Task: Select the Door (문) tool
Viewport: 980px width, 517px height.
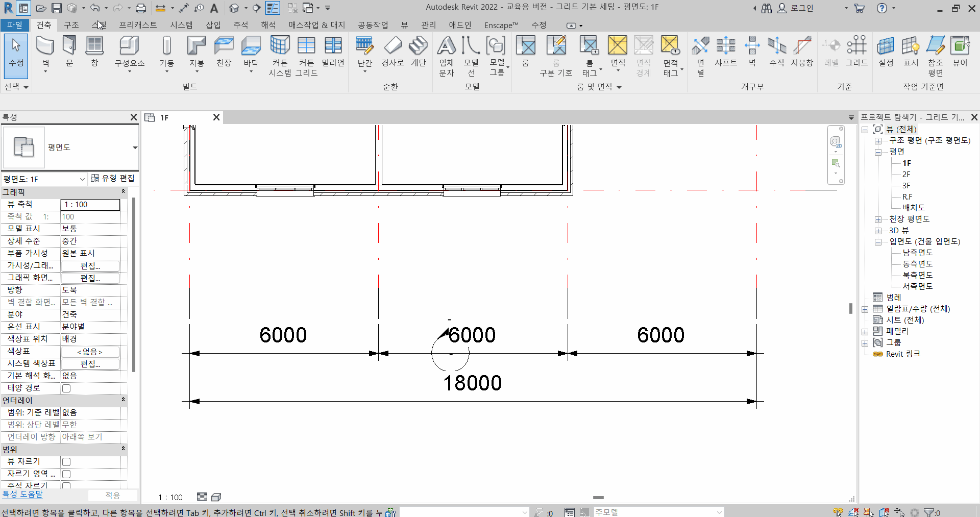Action: (x=69, y=52)
